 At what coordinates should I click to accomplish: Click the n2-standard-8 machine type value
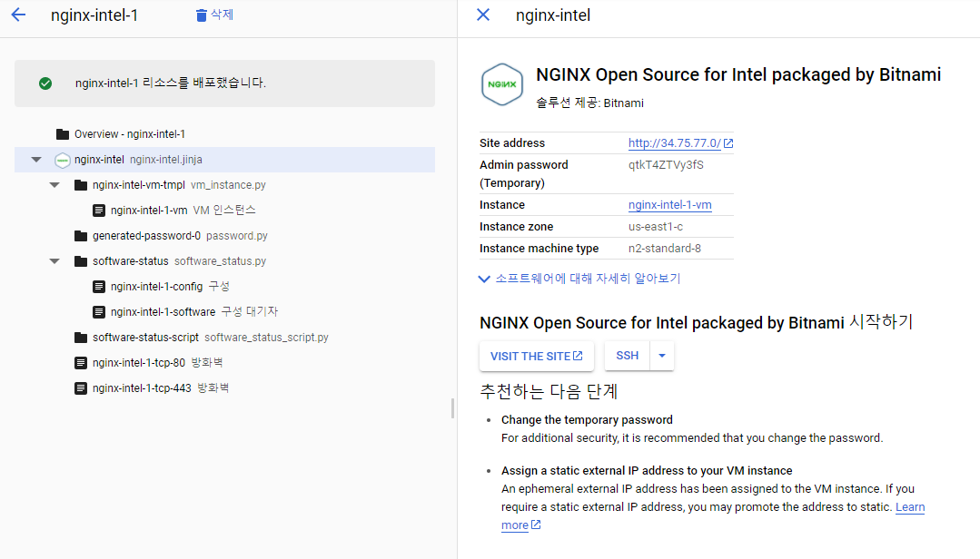tap(664, 249)
